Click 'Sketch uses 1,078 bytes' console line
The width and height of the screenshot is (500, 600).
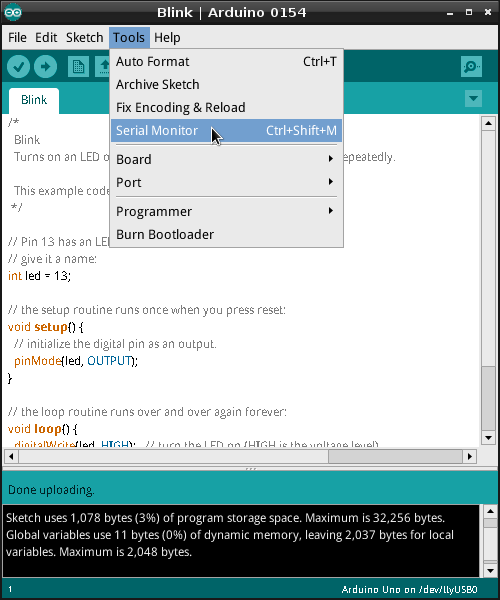225,518
